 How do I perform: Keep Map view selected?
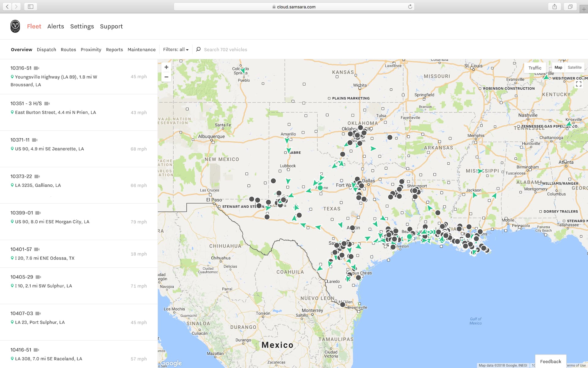click(x=558, y=67)
